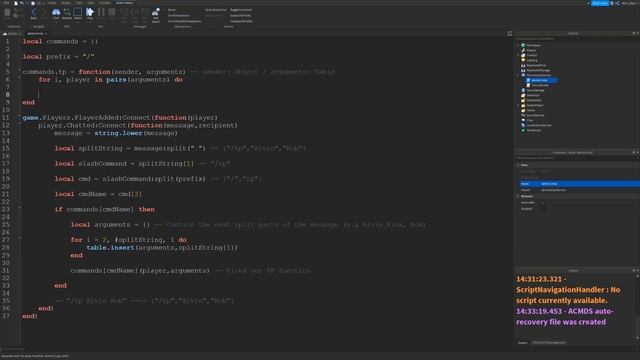The height and width of the screenshot is (360, 640).
Task: Click the Add Watch debugger icon
Action: coord(156,13)
